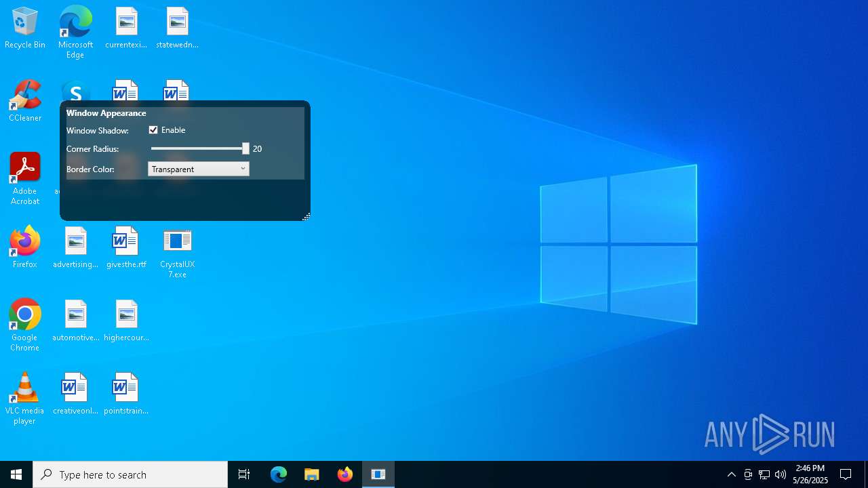This screenshot has height=488, width=868.
Task: Launch Edge from the taskbar
Action: pyautogui.click(x=279, y=474)
